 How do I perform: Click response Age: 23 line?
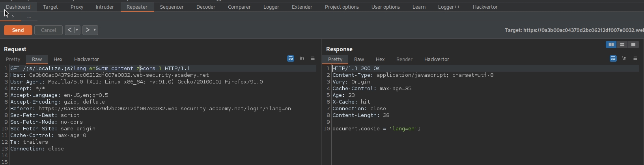(x=343, y=95)
